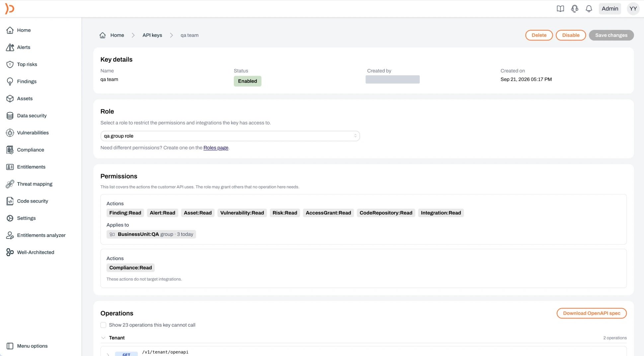Viewport: 644px width, 356px height.
Task: Click the Settings gear icon
Action: [10, 218]
